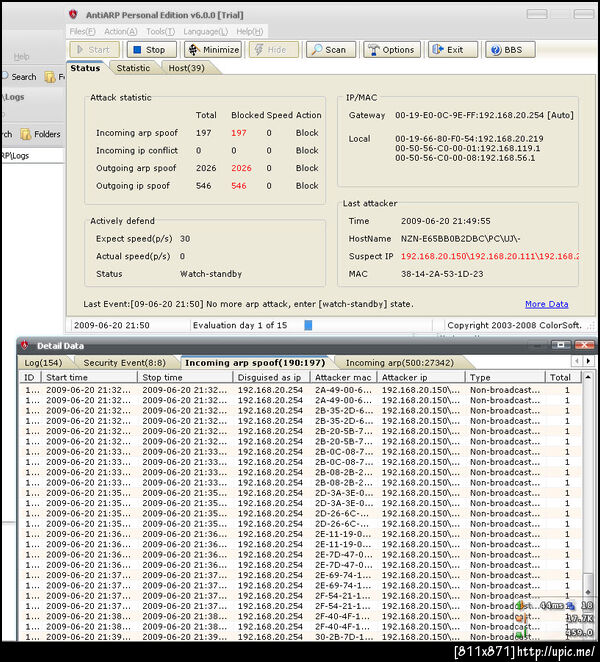Sort by Disguised as ip column
The height and width of the screenshot is (662, 600).
point(271,377)
